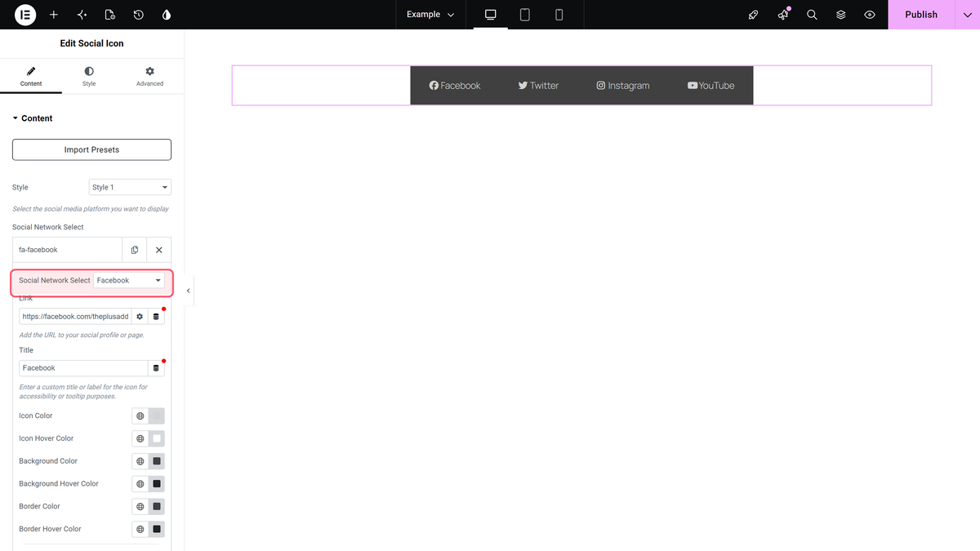Add a new element with plus icon
This screenshot has width=980, height=551.
[x=54, y=15]
